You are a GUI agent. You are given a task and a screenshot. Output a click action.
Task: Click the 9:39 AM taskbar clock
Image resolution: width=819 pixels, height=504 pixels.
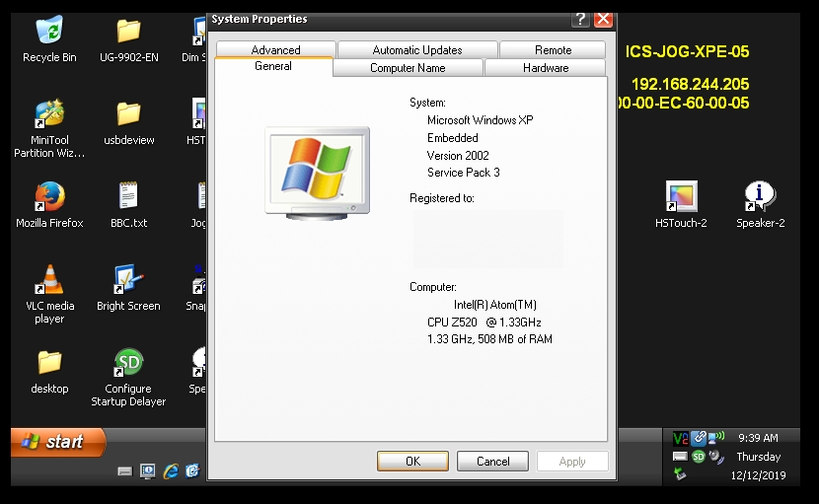[x=758, y=438]
